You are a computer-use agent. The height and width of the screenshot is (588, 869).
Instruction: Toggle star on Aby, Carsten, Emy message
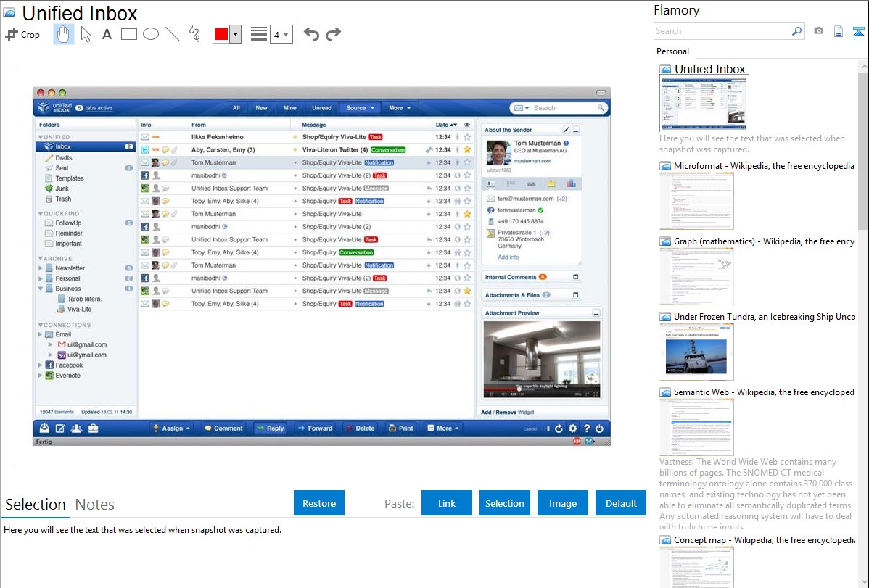(x=468, y=149)
